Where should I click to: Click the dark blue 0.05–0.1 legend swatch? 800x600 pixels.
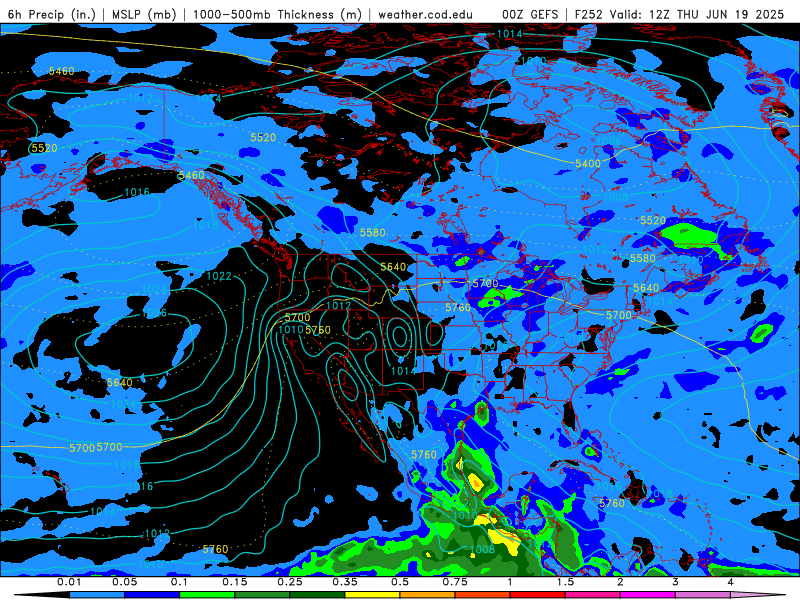(x=152, y=595)
